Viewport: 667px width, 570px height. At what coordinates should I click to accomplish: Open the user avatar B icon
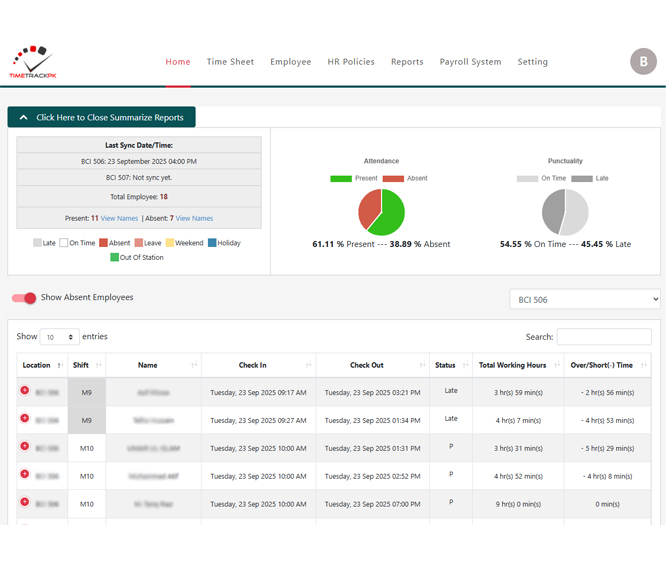pos(643,62)
